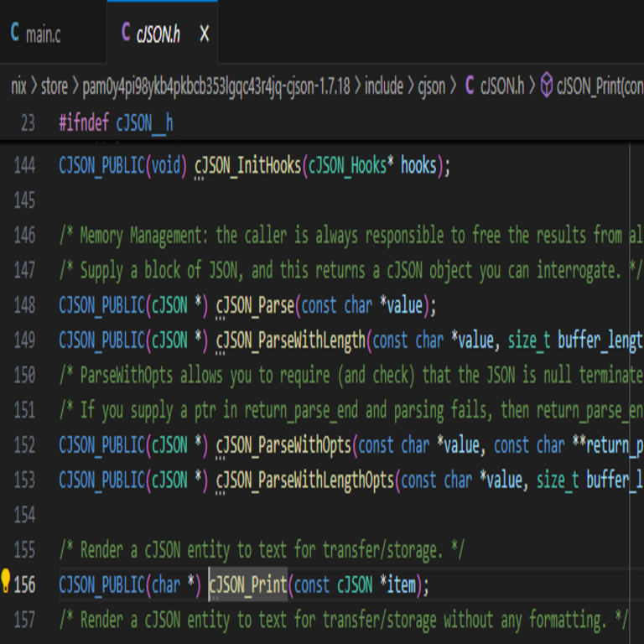The width and height of the screenshot is (644, 644).
Task: Open the "cjson" breadcrumb folder
Action: (432, 86)
